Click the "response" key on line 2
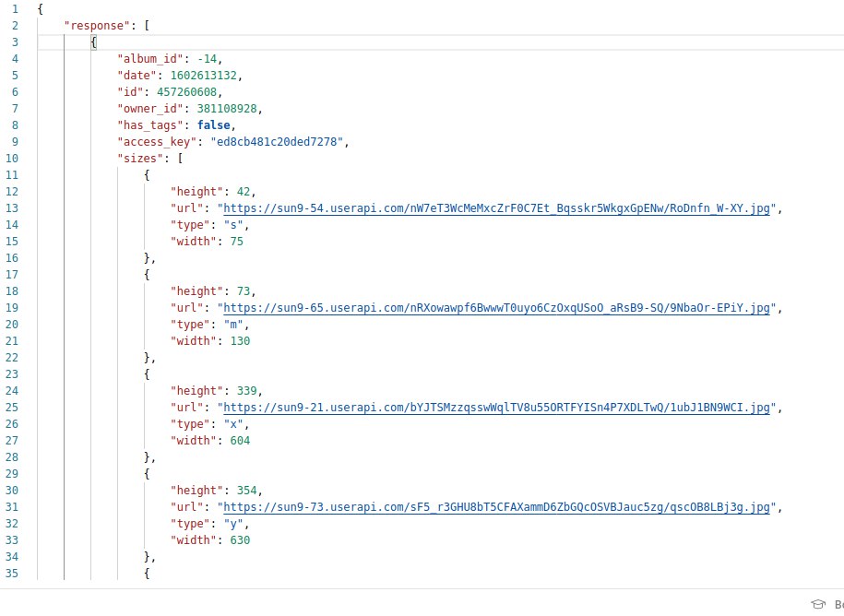This screenshot has width=844, height=616. 97,26
